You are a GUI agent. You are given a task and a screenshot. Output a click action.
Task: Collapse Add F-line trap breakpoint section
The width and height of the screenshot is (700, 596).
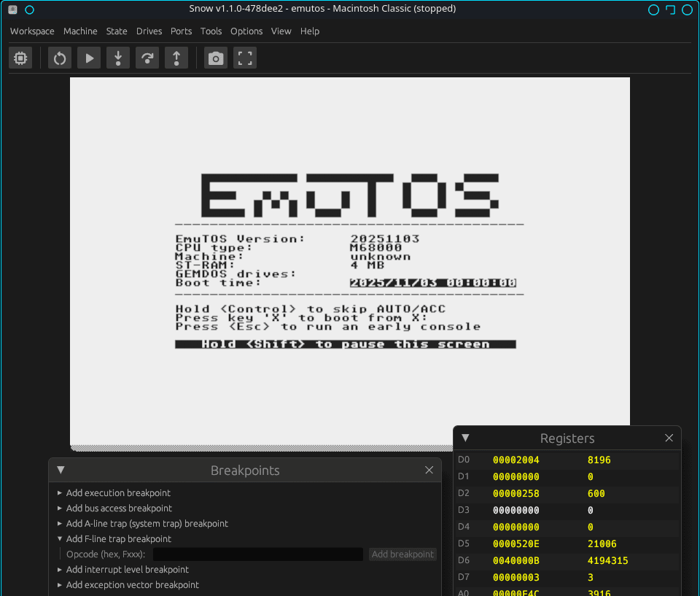point(118,539)
